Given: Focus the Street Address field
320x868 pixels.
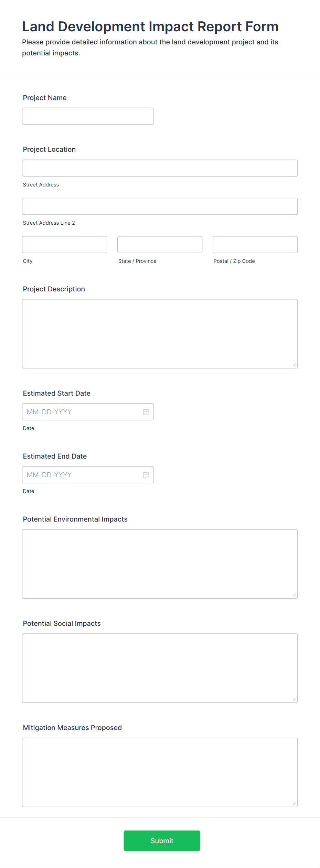Looking at the screenshot, I should pos(160,168).
